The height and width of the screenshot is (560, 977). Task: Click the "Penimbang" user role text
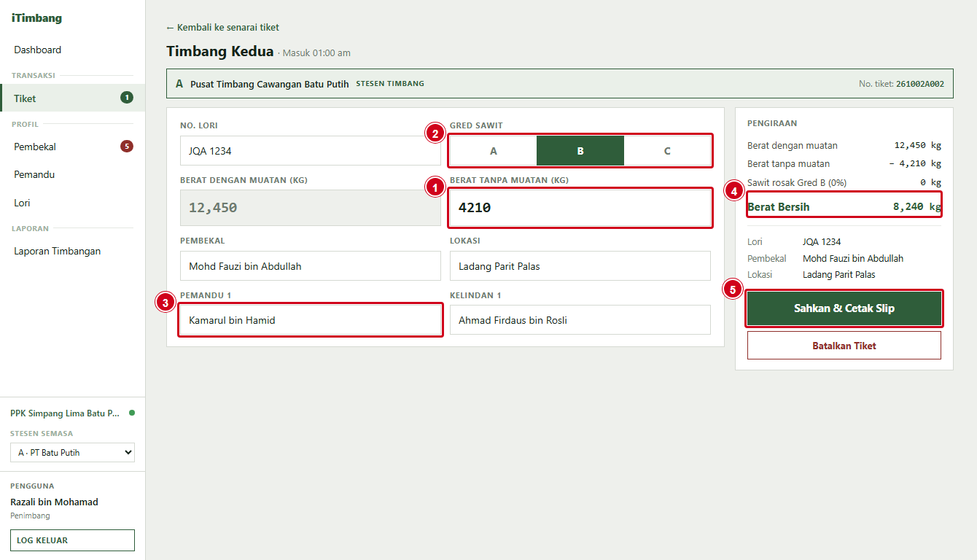pyautogui.click(x=30, y=516)
